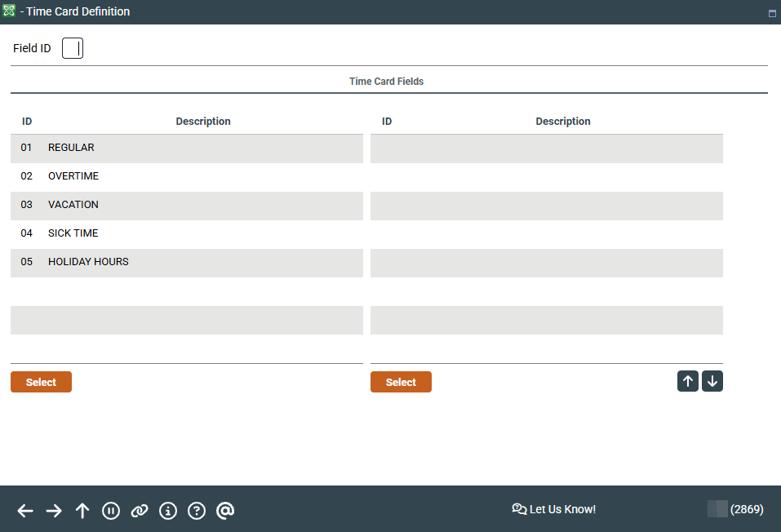Move the field down with the down arrow button

click(712, 381)
